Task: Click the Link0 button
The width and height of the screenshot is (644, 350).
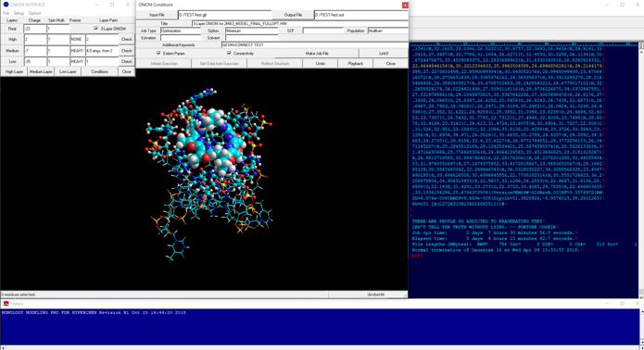Action: (384, 54)
